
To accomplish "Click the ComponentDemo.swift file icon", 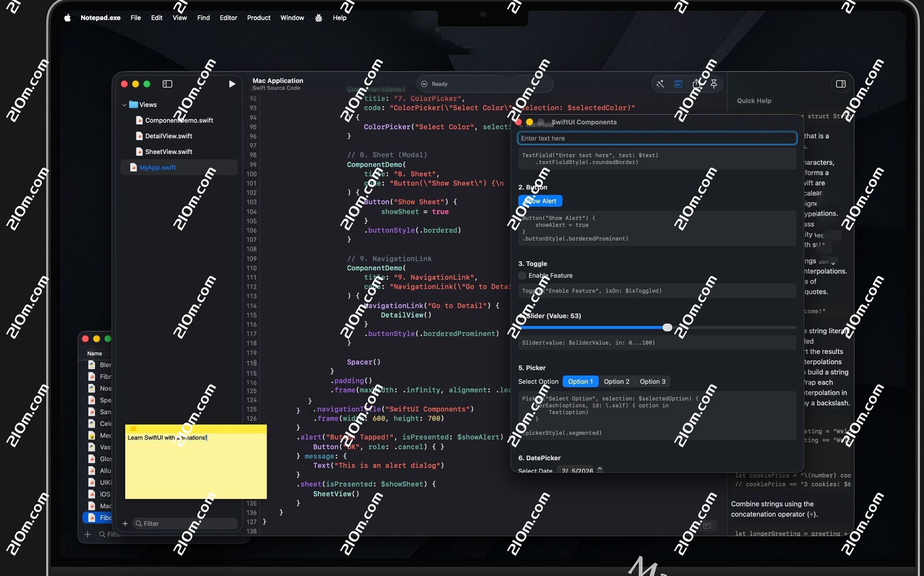I will pos(139,120).
